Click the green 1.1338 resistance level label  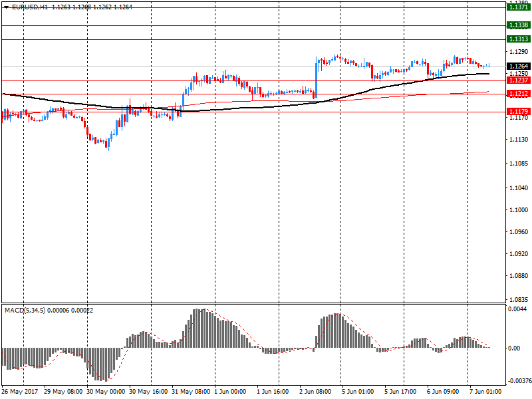pyautogui.click(x=519, y=25)
